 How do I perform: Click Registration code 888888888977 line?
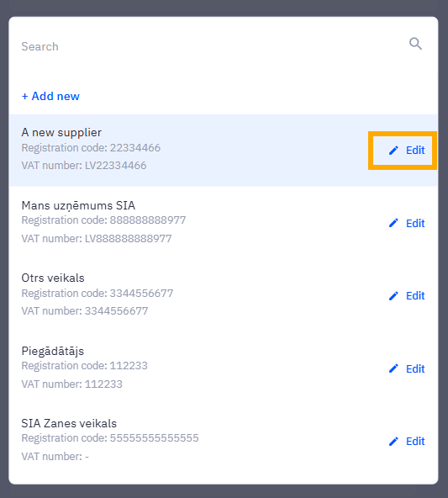[103, 220]
